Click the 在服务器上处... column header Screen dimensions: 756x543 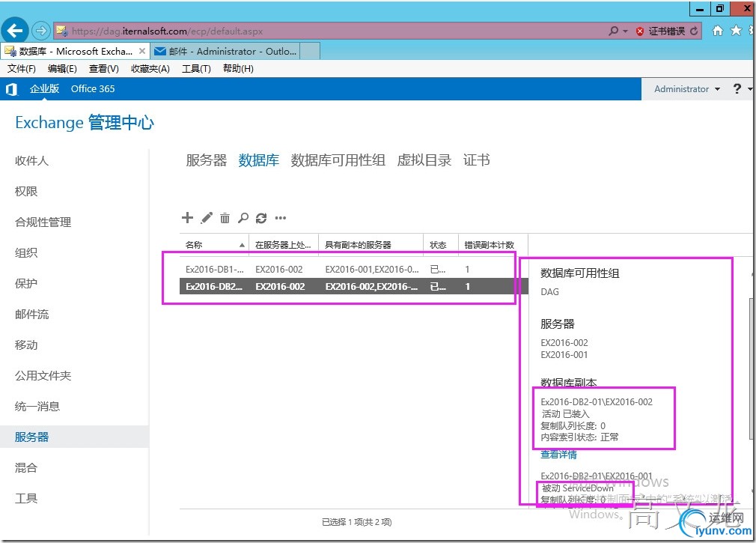tap(284, 245)
